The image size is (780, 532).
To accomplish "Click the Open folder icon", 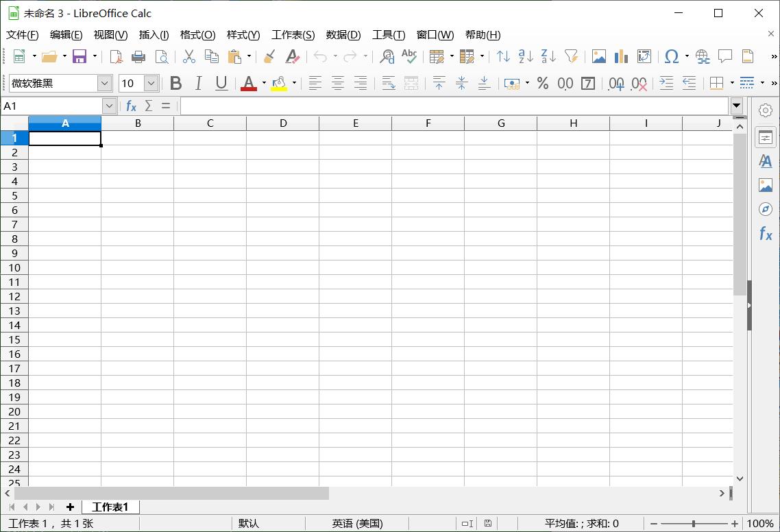I will coord(49,56).
